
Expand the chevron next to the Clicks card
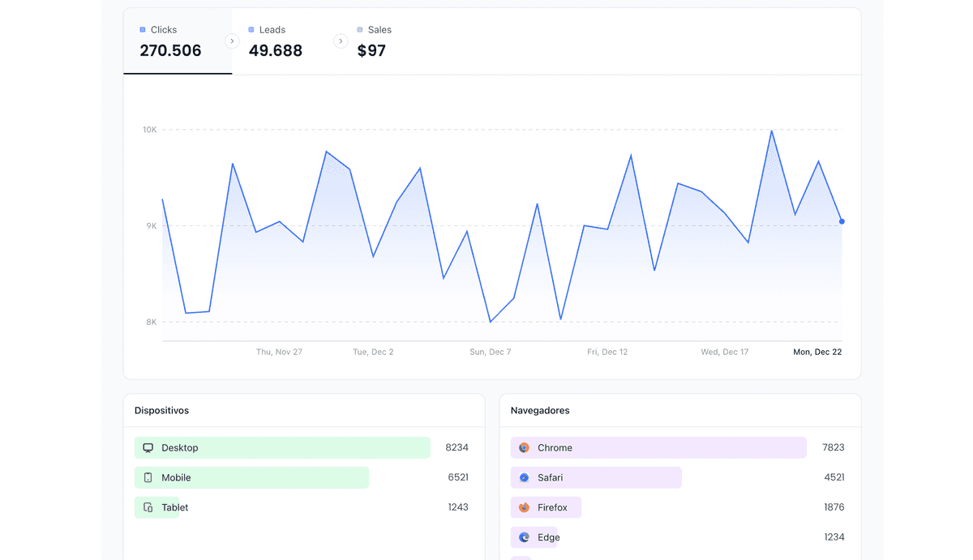tap(233, 40)
